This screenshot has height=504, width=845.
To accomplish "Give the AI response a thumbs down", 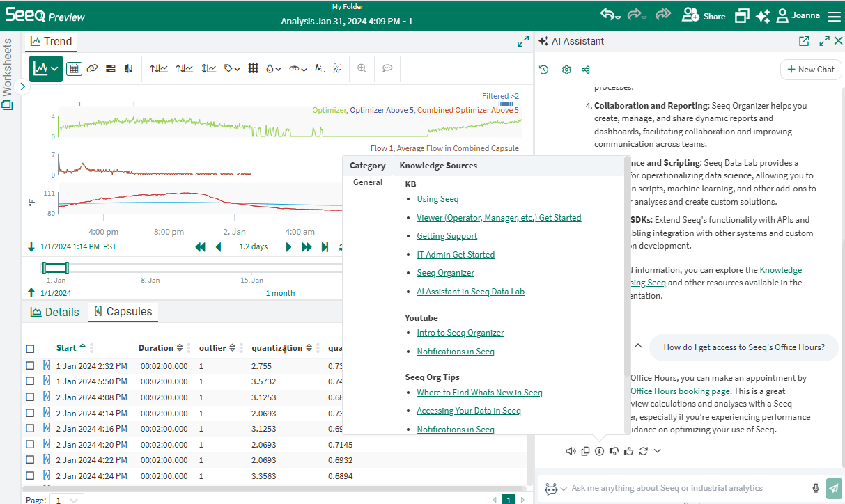I will tap(614, 451).
